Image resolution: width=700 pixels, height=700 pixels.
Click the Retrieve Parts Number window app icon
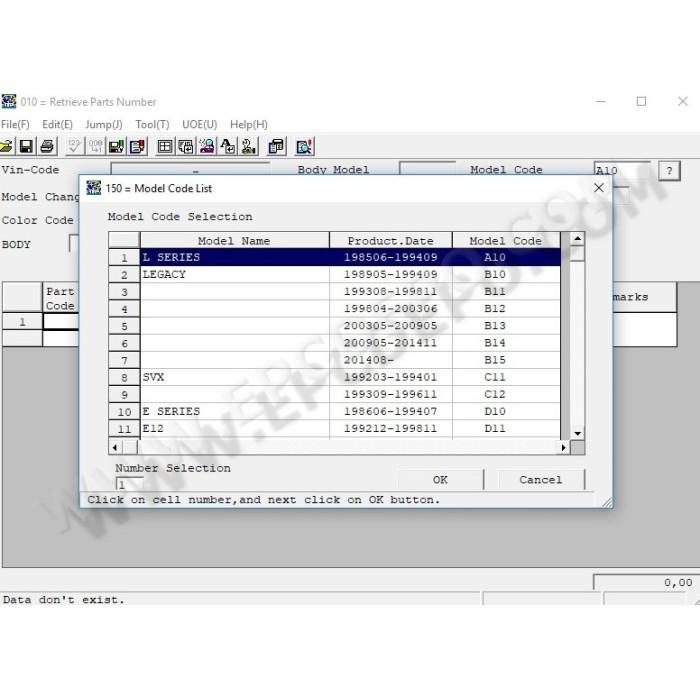pos(8,101)
